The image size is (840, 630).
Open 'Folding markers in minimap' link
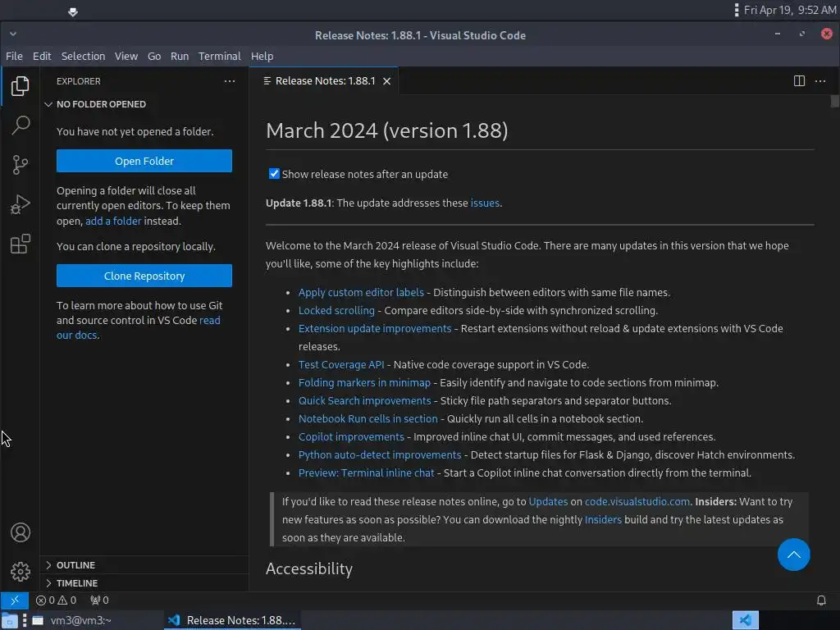364,382
